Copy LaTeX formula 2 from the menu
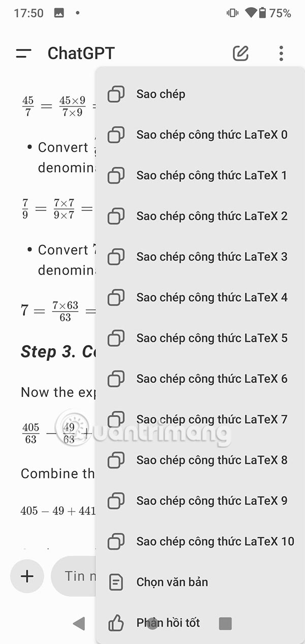This screenshot has width=305, height=644. [x=211, y=216]
